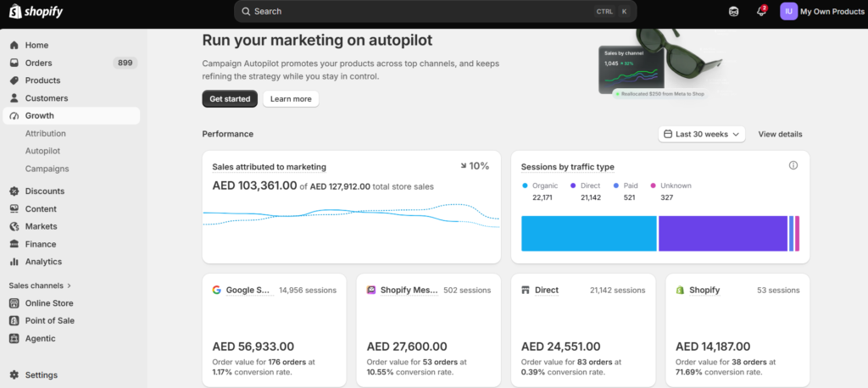Click the Direct purple bar segment
The width and height of the screenshot is (868, 388).
[x=723, y=234]
